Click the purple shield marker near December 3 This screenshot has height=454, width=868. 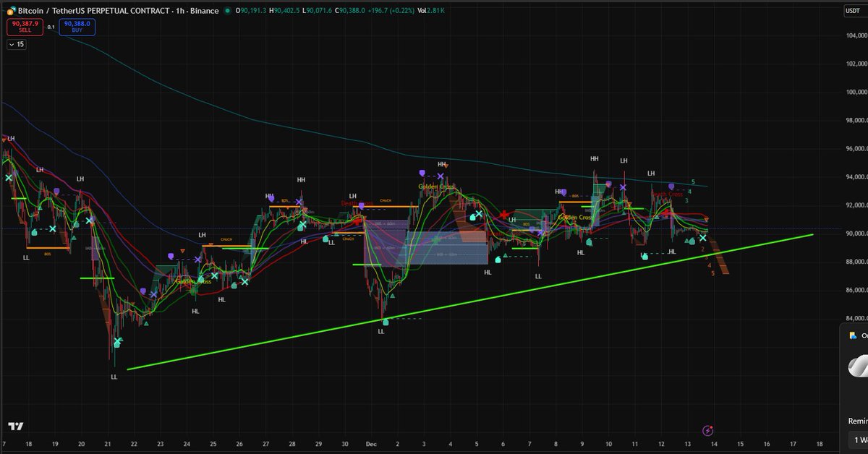click(x=422, y=174)
